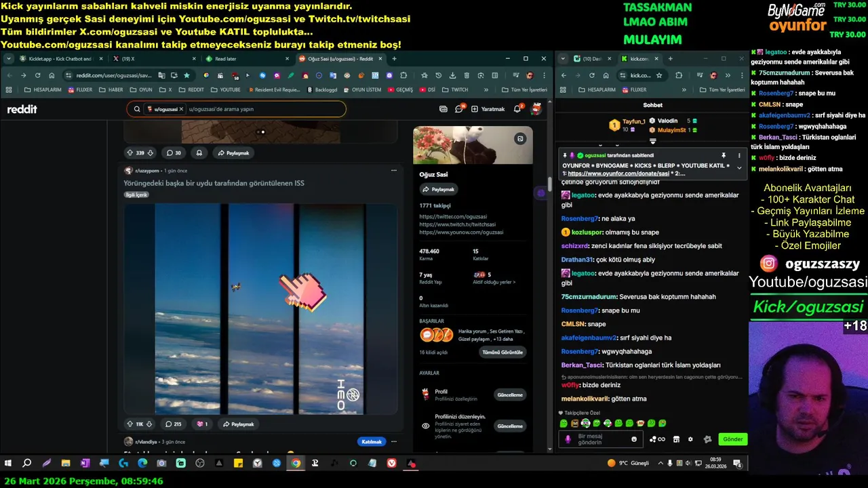The image size is (868, 488).
Task: Open options menu of r/uzayporn post
Action: pyautogui.click(x=394, y=171)
